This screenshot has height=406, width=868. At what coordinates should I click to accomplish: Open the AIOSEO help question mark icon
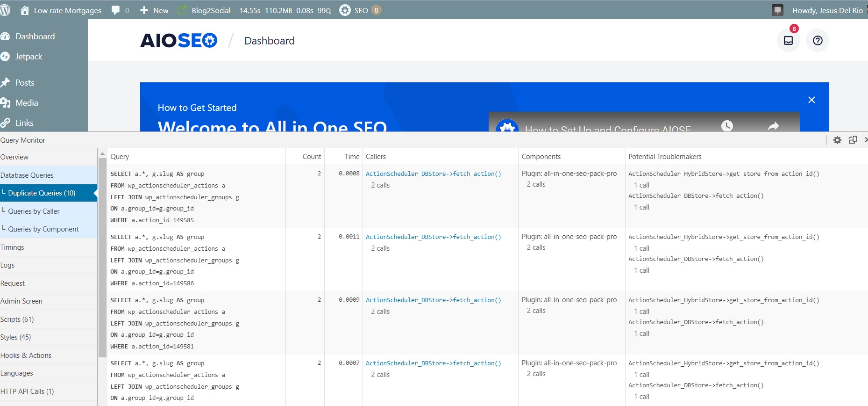point(818,41)
